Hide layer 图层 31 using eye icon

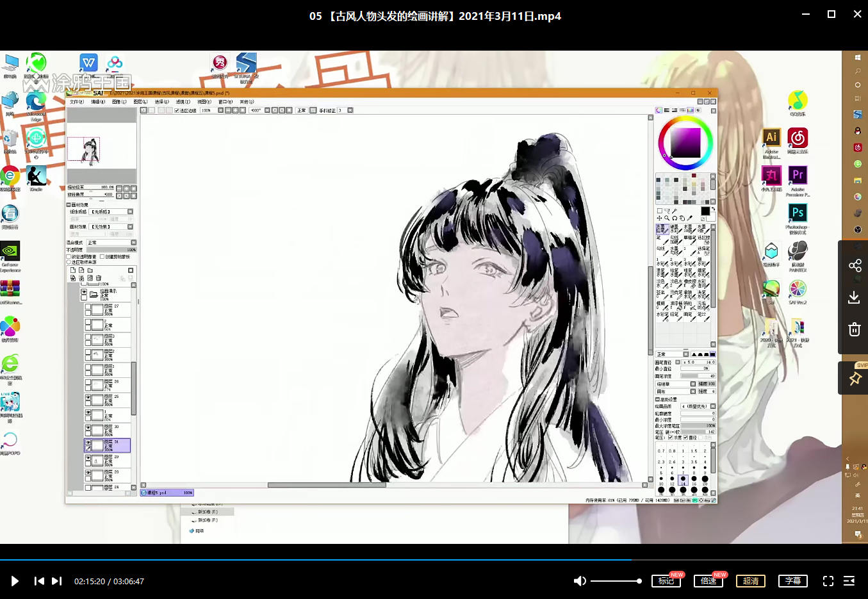tap(88, 442)
